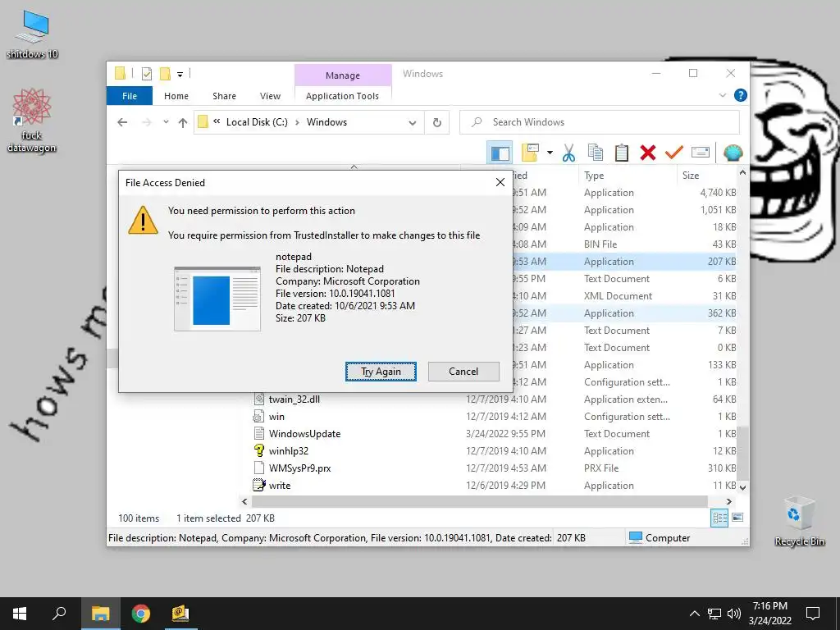Click the folder icon at title bar left
This screenshot has height=630, width=840.
(x=121, y=74)
